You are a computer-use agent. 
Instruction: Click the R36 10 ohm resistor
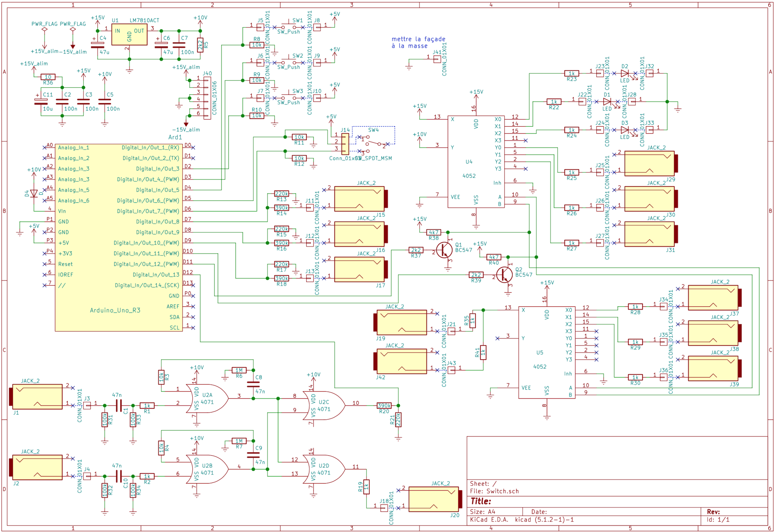tap(48, 77)
